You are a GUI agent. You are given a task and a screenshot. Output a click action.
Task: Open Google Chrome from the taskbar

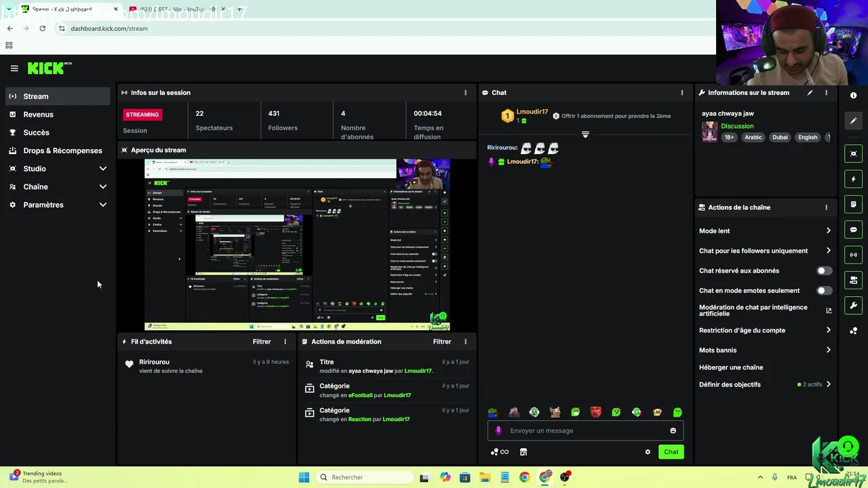coord(524,477)
